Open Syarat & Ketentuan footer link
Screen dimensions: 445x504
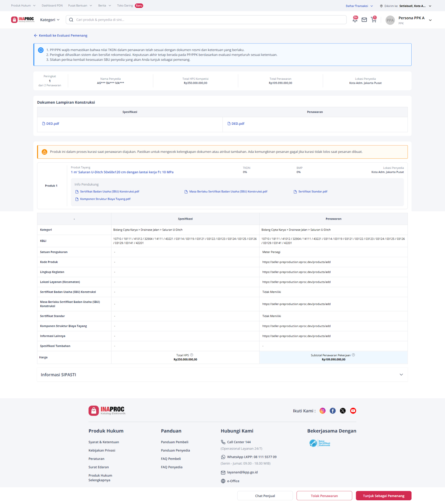104,442
